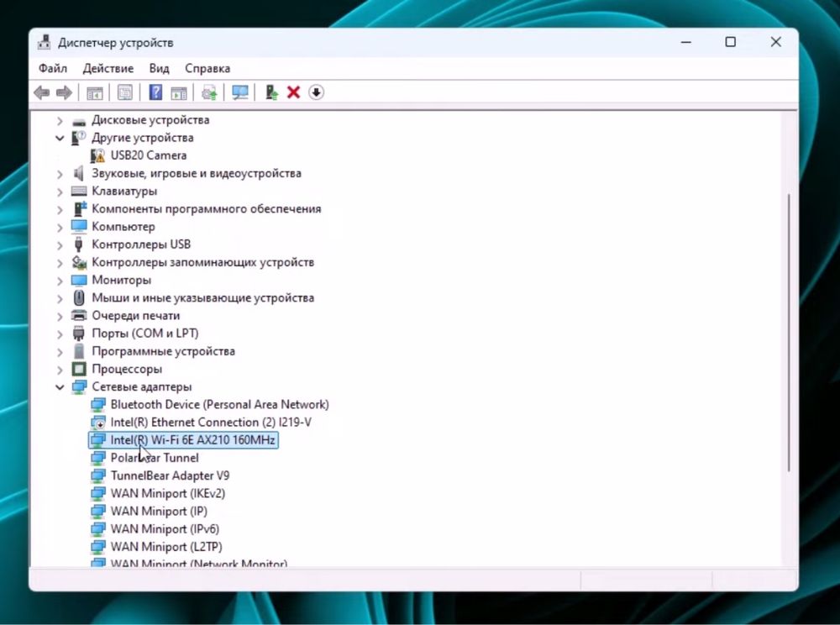Click the Контроллеры USB plug icon

pos(79,244)
